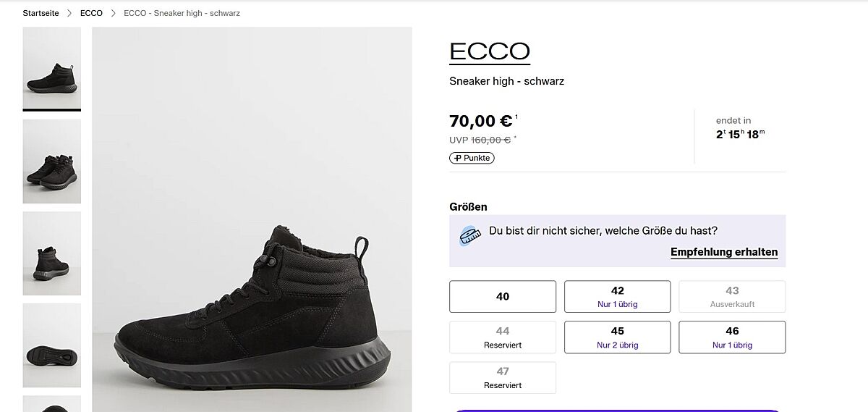Select the side-view shoe thumbnail
The image size is (868, 412).
pos(51,69)
